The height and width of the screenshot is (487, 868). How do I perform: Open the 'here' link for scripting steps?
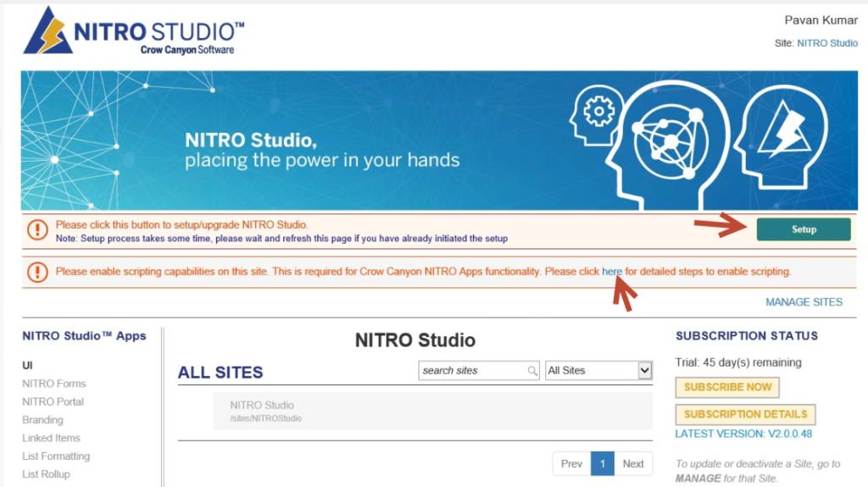(612, 272)
